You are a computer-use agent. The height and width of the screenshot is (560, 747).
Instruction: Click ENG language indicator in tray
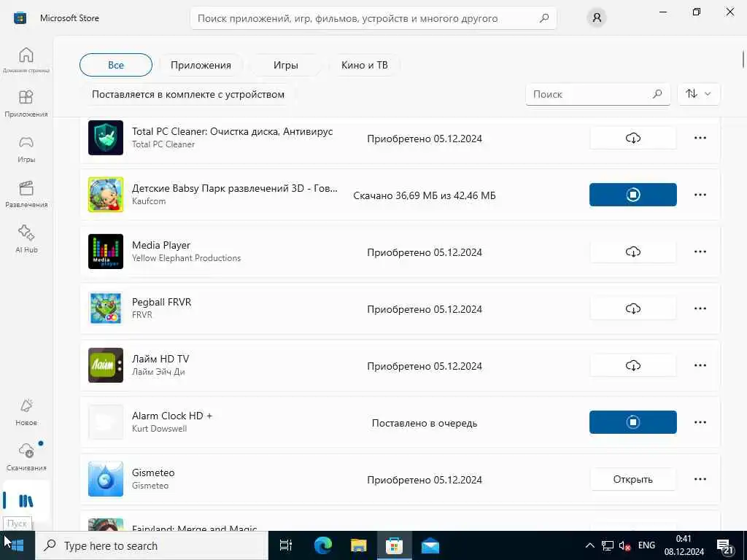(646, 545)
